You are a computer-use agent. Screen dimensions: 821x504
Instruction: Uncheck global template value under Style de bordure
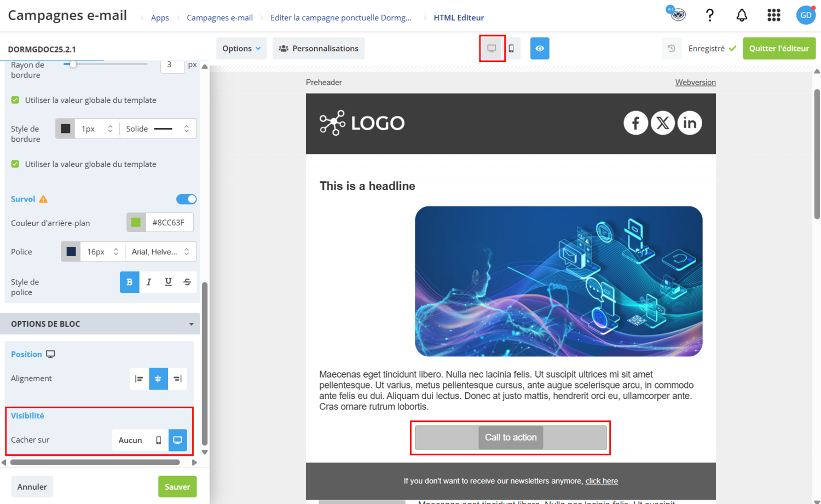[15, 164]
